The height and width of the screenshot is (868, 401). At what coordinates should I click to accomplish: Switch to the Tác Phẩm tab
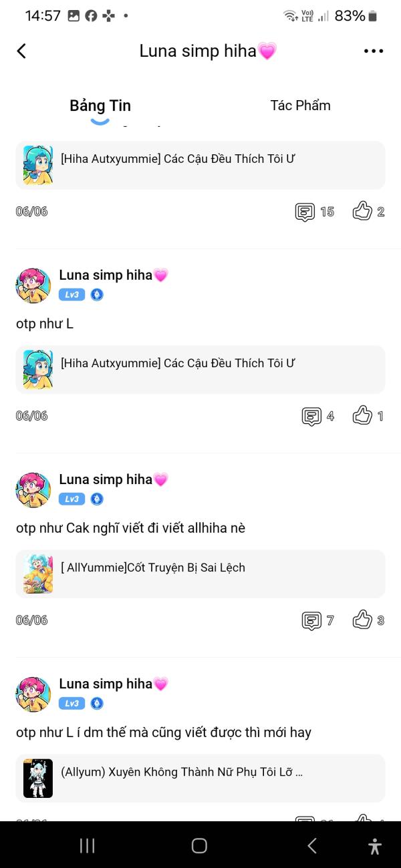[x=300, y=105]
